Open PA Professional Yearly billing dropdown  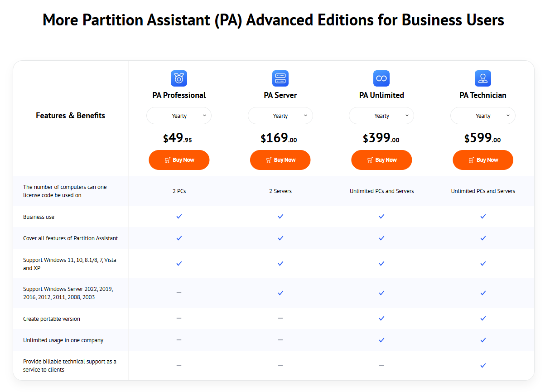tap(179, 116)
